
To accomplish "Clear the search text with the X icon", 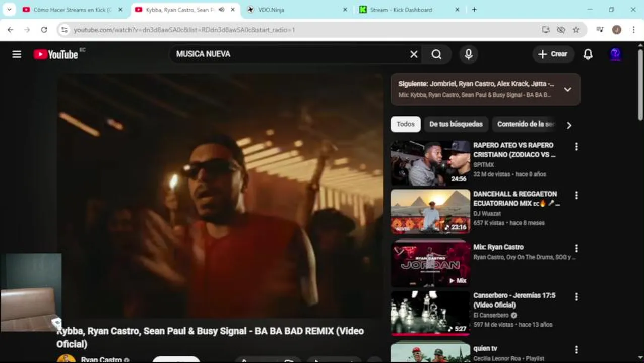I will pyautogui.click(x=414, y=54).
